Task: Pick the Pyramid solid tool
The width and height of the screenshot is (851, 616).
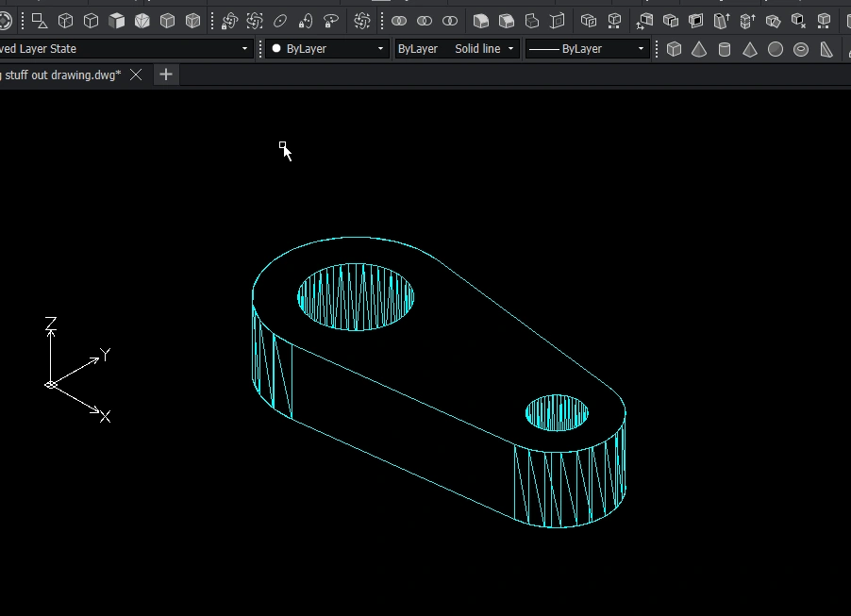Action: pos(750,49)
